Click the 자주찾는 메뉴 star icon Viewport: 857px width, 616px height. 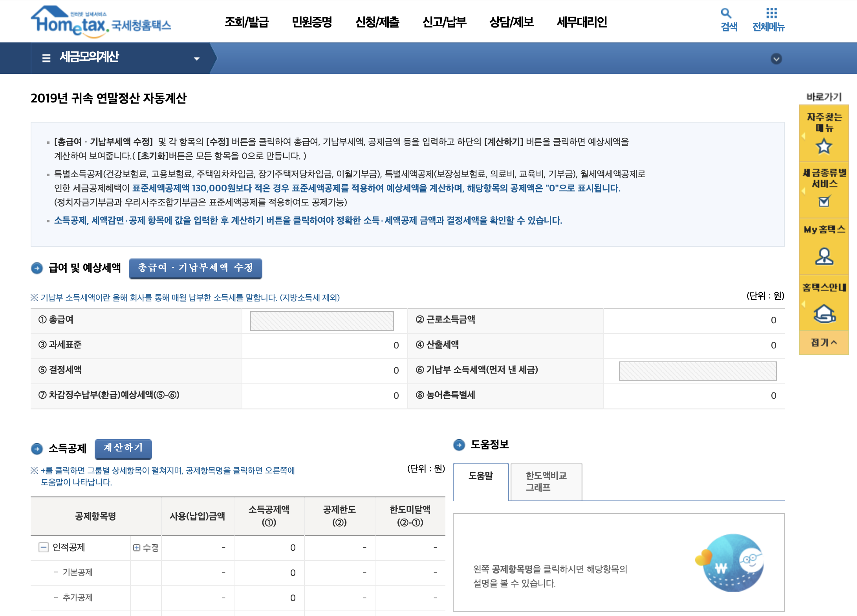click(824, 147)
